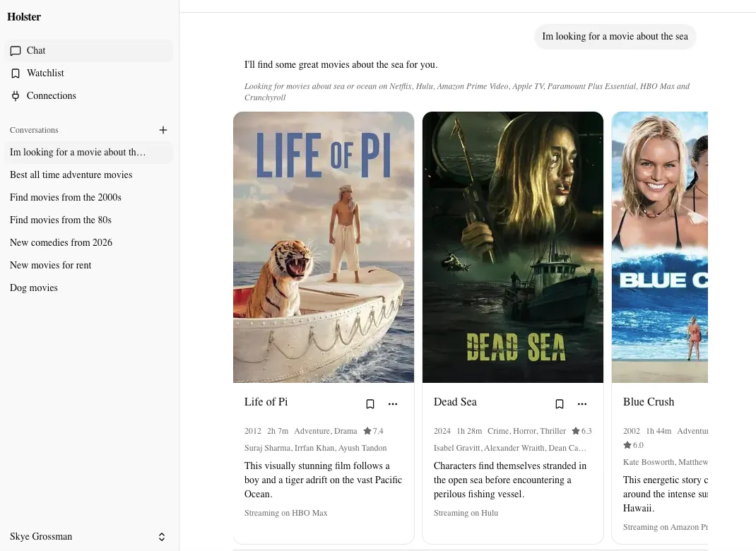This screenshot has height=551, width=756.
Task: Click the Dead Sea 6.3 star rating
Action: [581, 432]
